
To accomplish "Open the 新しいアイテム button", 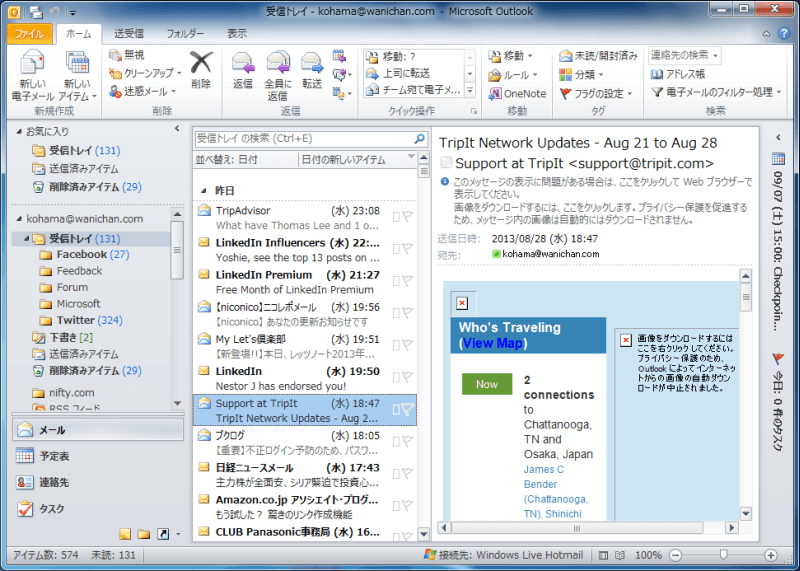I will (77, 76).
